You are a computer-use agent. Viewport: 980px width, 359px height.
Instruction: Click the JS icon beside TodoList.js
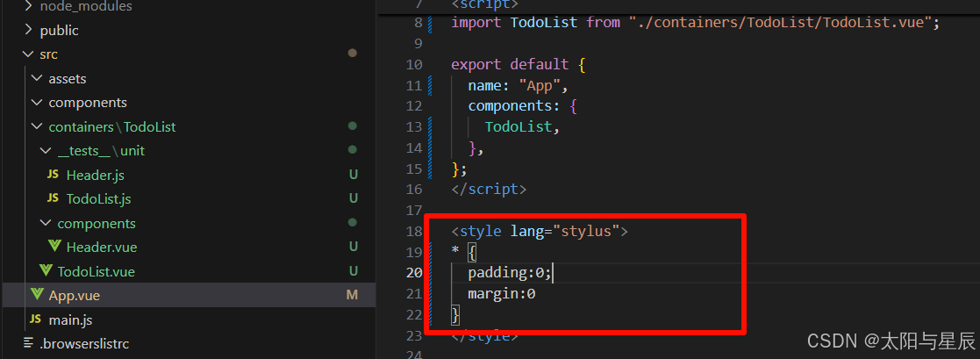(54, 199)
